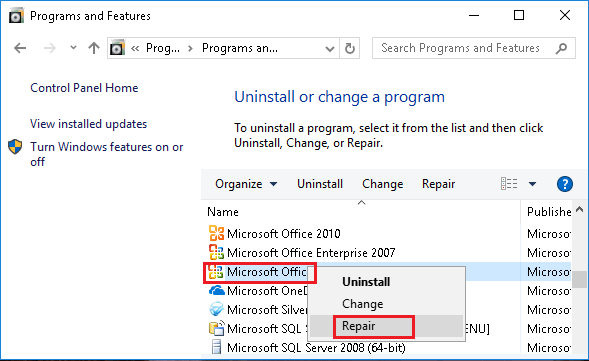Click the Back navigation arrow
The image size is (589, 361).
pyautogui.click(x=20, y=48)
